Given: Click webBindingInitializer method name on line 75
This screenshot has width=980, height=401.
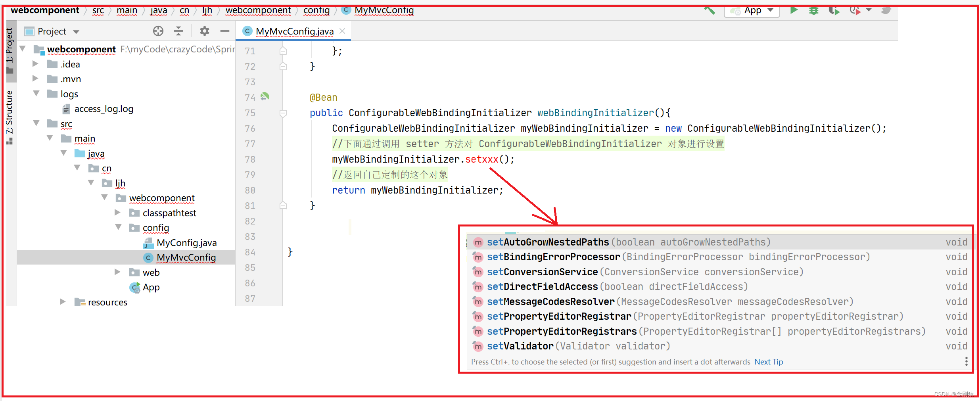Looking at the screenshot, I should [x=595, y=113].
